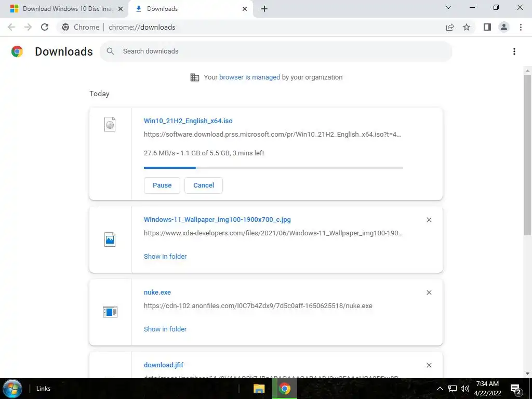The width and height of the screenshot is (532, 399).
Task: Click the ISO download progress bar
Action: point(273,168)
